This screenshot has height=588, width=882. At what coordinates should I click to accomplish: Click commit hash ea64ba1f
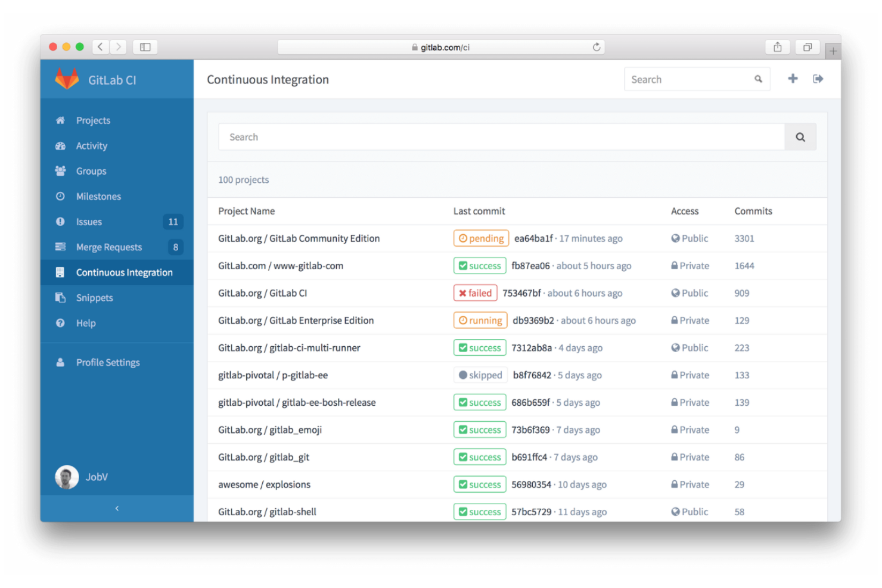(x=533, y=238)
